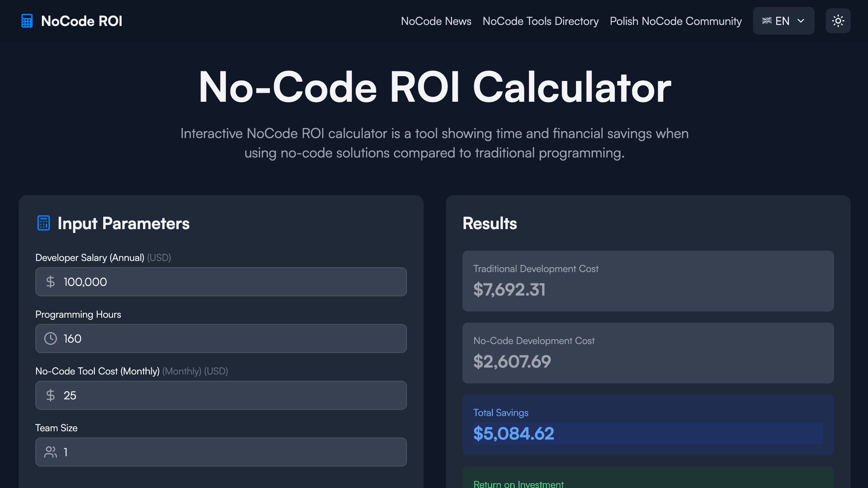This screenshot has width=868, height=488.
Task: Focus the No-Code Tool Cost input
Action: click(221, 395)
